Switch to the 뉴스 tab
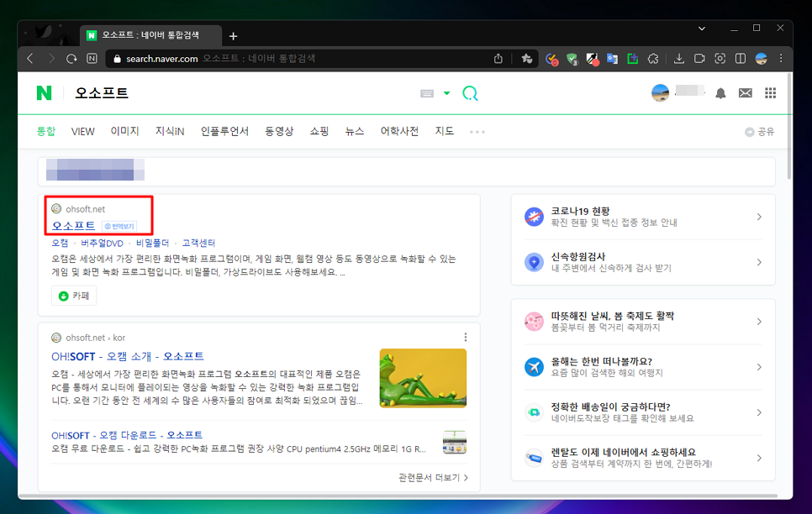This screenshot has width=812, height=514. pos(355,132)
